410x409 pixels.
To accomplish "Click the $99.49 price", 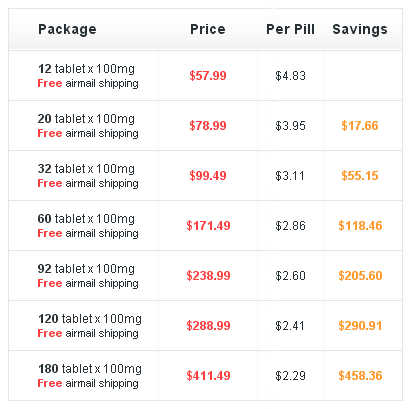I will pyautogui.click(x=208, y=176).
